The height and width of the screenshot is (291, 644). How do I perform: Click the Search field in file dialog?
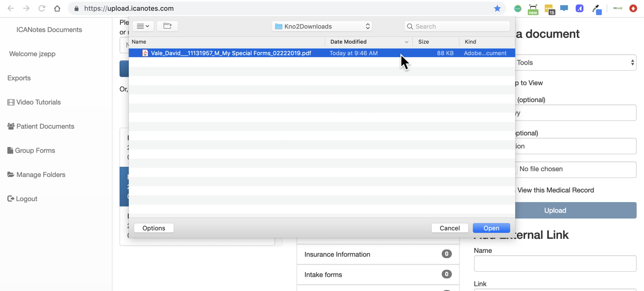457,26
